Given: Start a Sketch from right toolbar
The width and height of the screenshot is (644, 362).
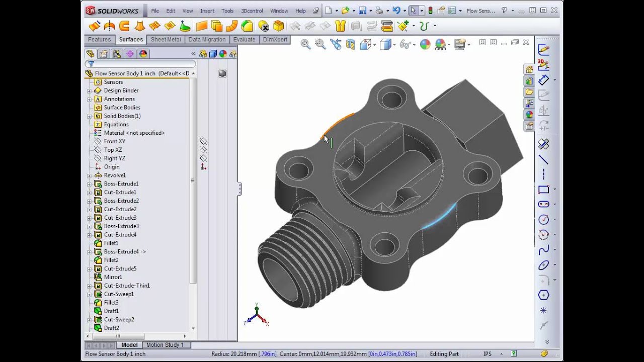Looking at the screenshot, I should coord(543,50).
